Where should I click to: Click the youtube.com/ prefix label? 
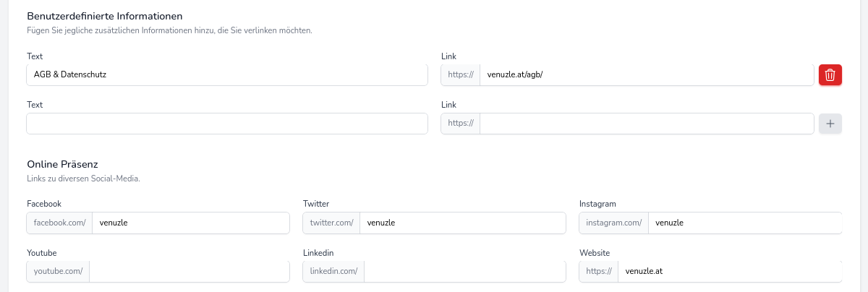58,272
